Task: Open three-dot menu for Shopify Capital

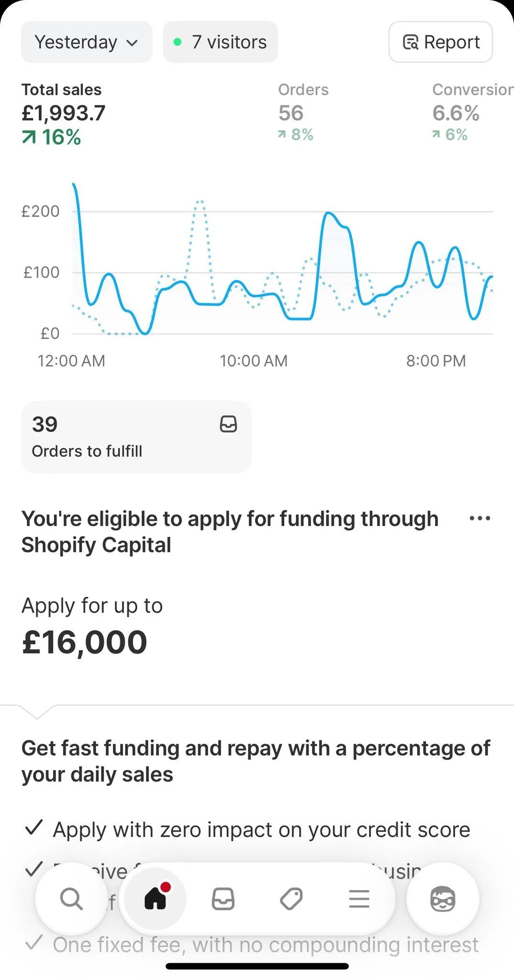Action: (480, 518)
